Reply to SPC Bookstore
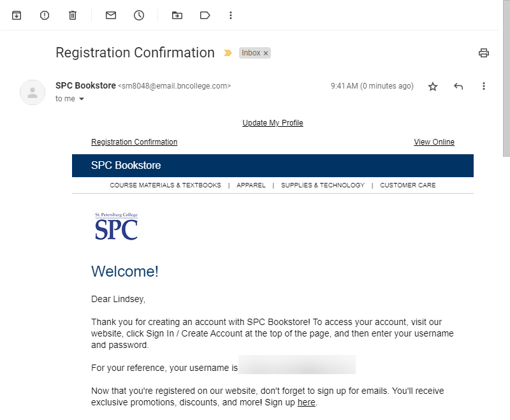Screen dimensions: 510x420 pyautogui.click(x=458, y=86)
